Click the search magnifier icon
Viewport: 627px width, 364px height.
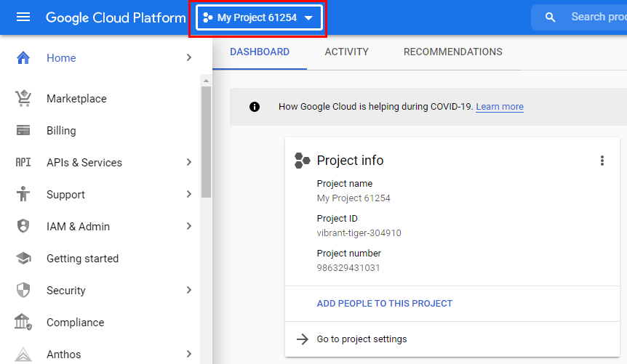pyautogui.click(x=550, y=17)
